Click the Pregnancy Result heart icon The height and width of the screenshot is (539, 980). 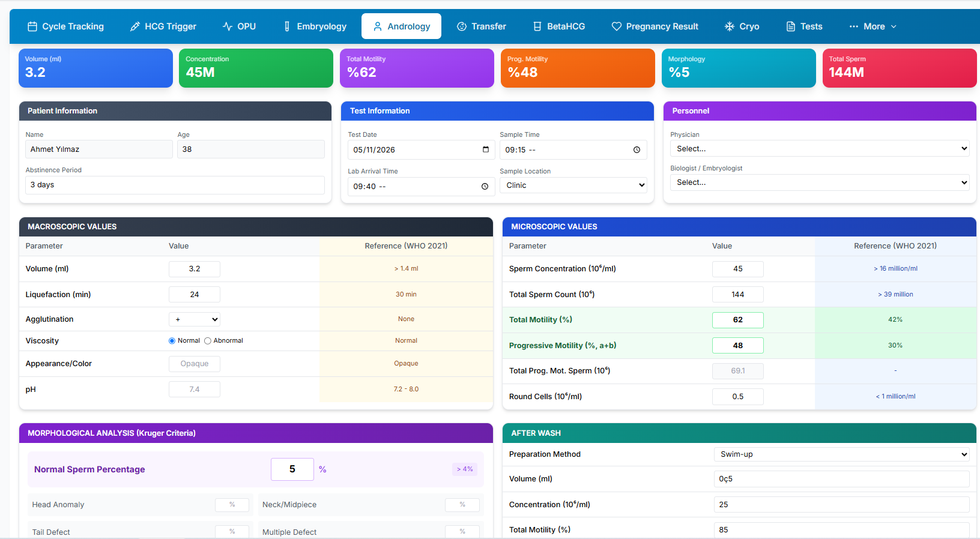[x=617, y=26]
